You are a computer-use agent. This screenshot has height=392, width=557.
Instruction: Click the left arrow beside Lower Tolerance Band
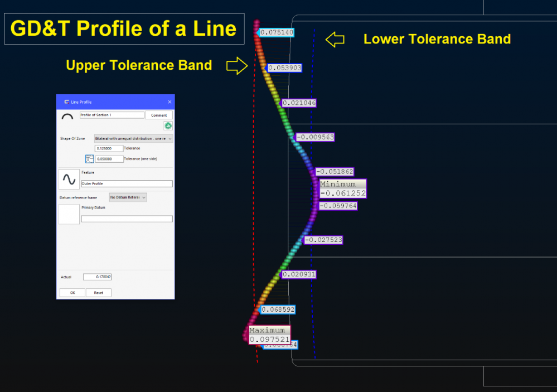coord(335,39)
